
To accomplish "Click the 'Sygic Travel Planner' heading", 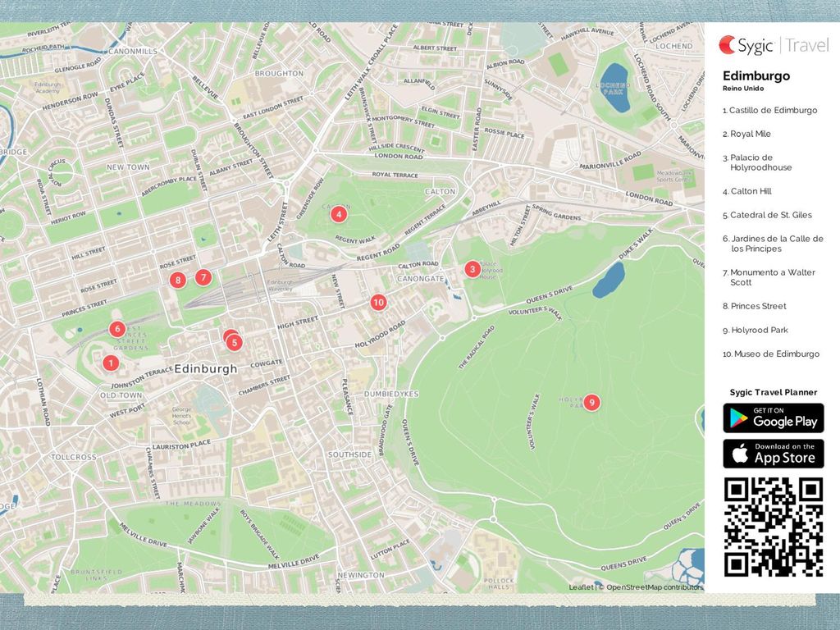I will pyautogui.click(x=774, y=392).
